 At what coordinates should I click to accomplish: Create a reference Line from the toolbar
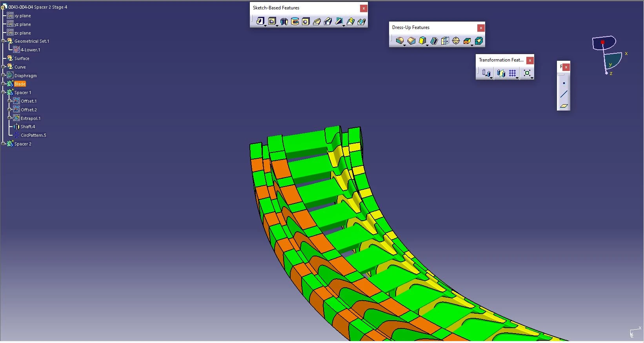coord(564,94)
